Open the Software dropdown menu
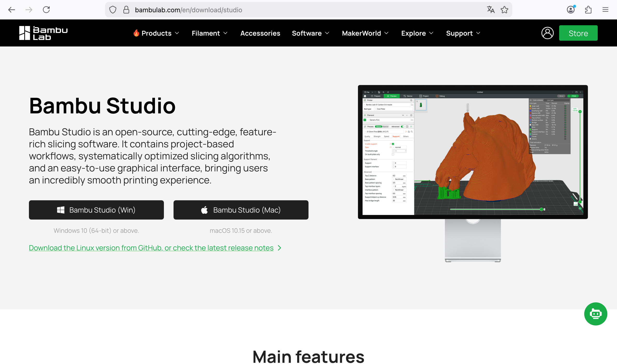This screenshot has height=364, width=617. (310, 33)
